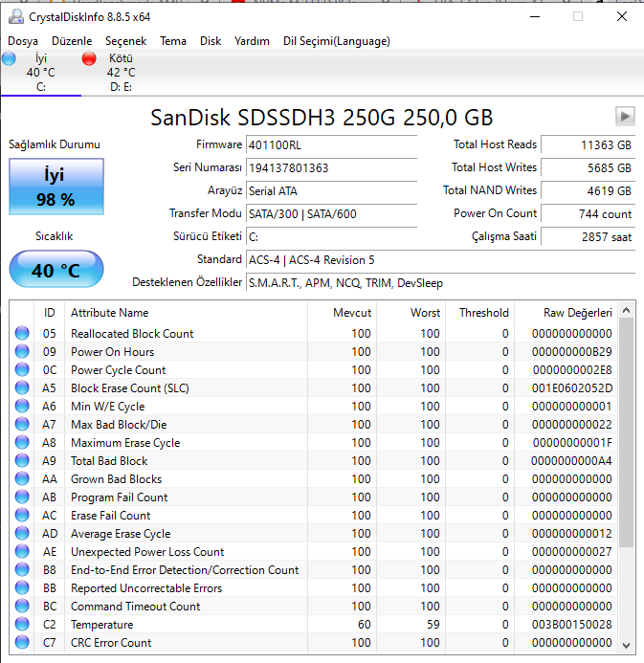The height and width of the screenshot is (663, 644).
Task: Click status icon for Reallocated Block Count
Action: [x=22, y=333]
